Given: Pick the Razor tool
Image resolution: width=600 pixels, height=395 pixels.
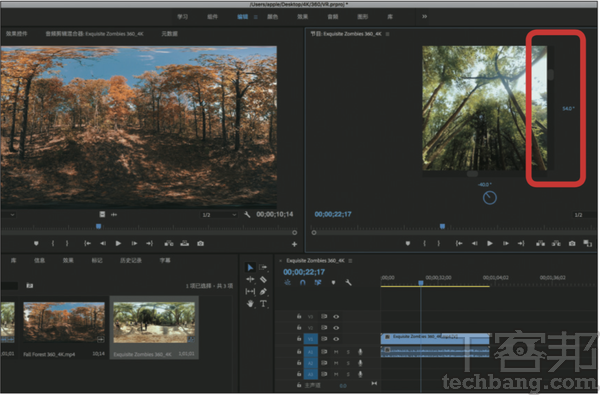Looking at the screenshot, I should [263, 279].
